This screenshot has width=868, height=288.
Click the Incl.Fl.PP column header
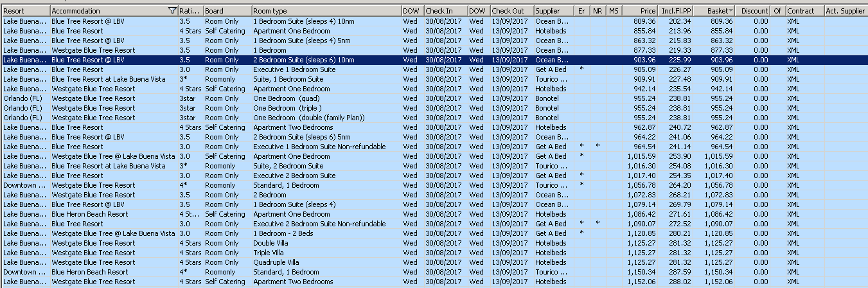(x=676, y=11)
